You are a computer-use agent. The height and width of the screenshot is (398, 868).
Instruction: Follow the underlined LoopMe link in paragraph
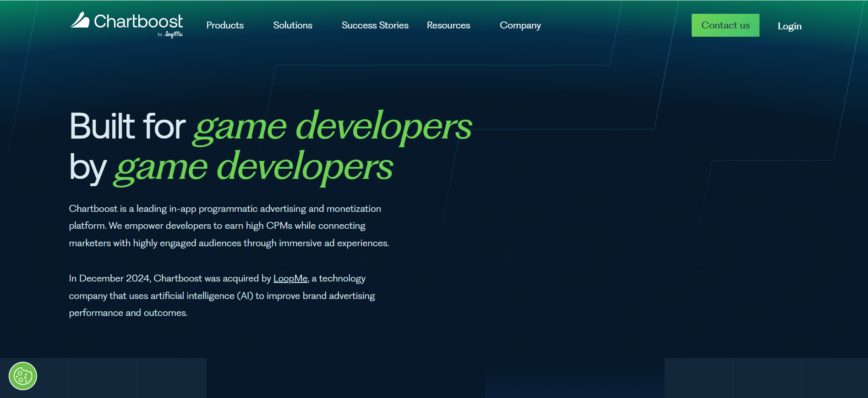(290, 278)
